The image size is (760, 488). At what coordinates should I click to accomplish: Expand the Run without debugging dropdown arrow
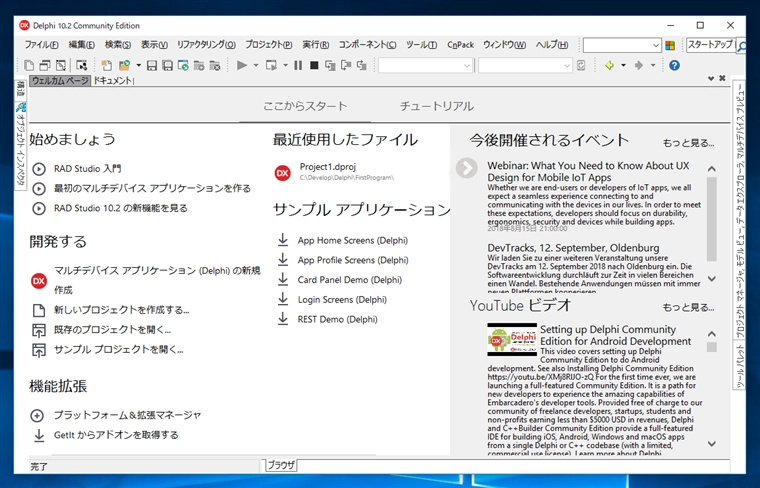pos(285,65)
